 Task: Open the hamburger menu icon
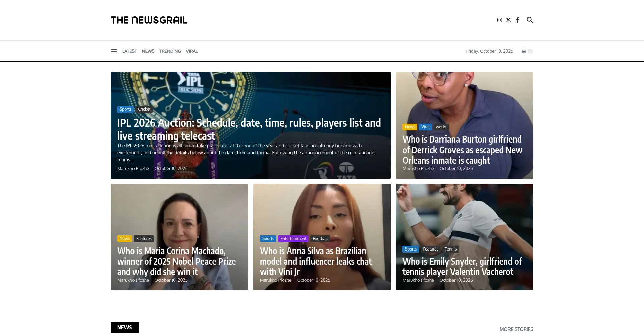click(x=114, y=51)
